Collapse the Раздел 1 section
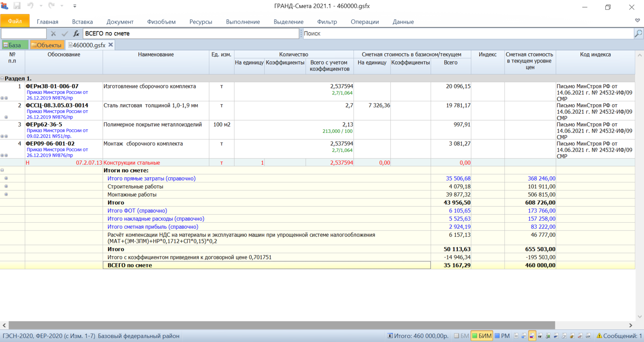The width and height of the screenshot is (644, 342). point(3,79)
